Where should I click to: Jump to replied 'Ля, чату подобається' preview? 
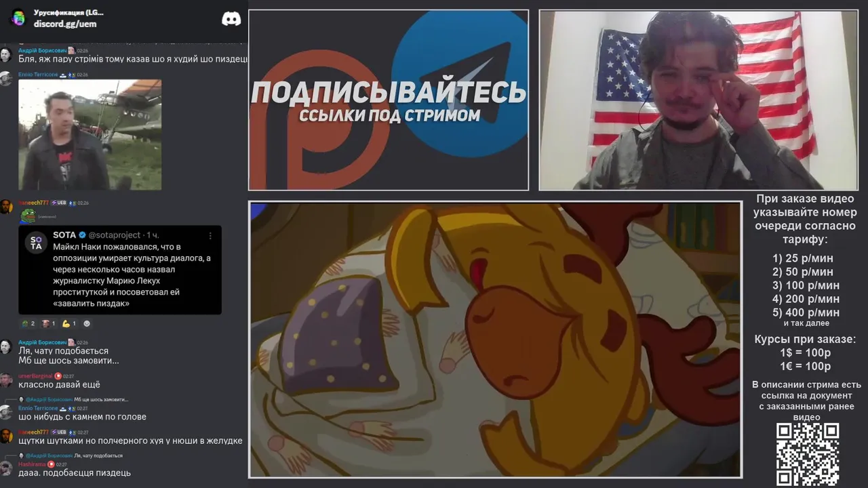coord(98,455)
